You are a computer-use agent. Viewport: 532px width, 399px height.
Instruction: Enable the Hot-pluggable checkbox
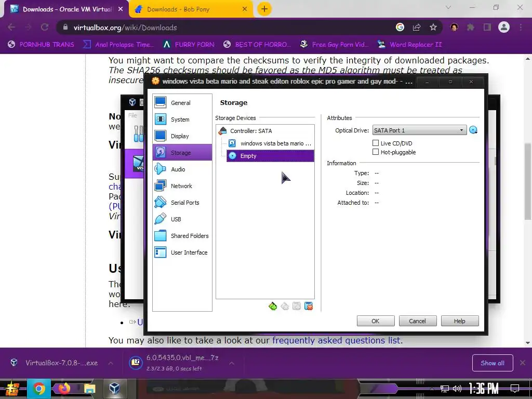pyautogui.click(x=376, y=152)
